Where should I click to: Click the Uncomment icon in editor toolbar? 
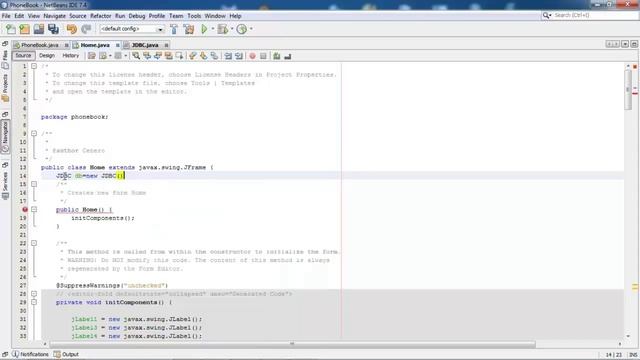[288, 56]
